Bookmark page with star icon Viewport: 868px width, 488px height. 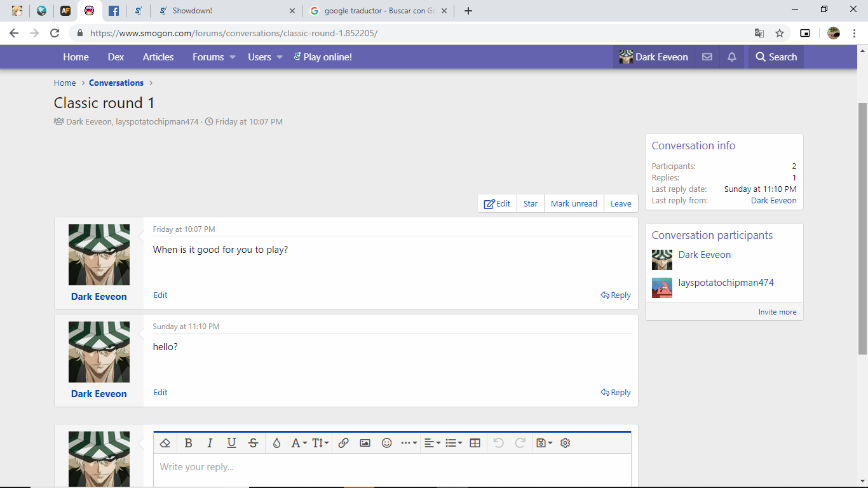click(x=780, y=33)
